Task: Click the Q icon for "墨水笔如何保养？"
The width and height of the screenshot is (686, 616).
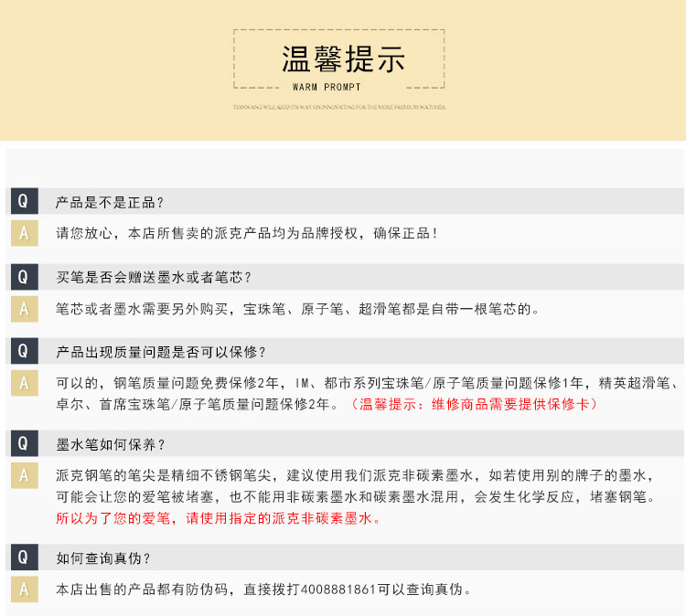Action: [x=24, y=444]
